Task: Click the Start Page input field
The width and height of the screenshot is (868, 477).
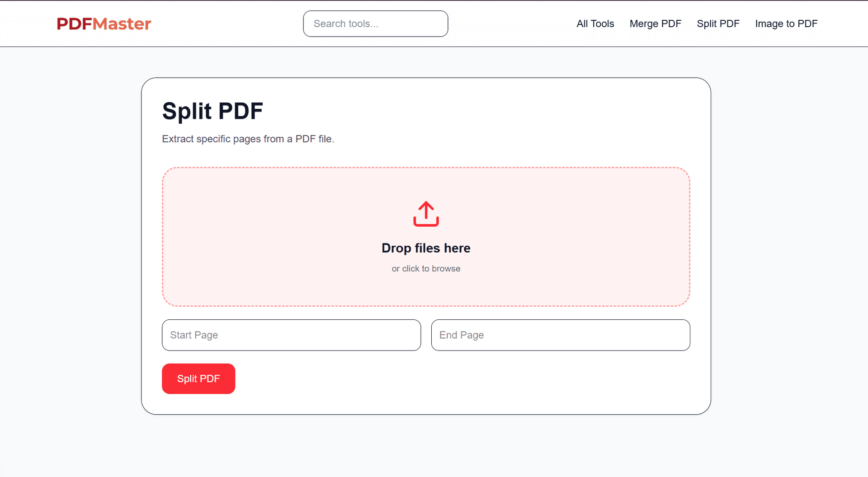Action: 291,335
